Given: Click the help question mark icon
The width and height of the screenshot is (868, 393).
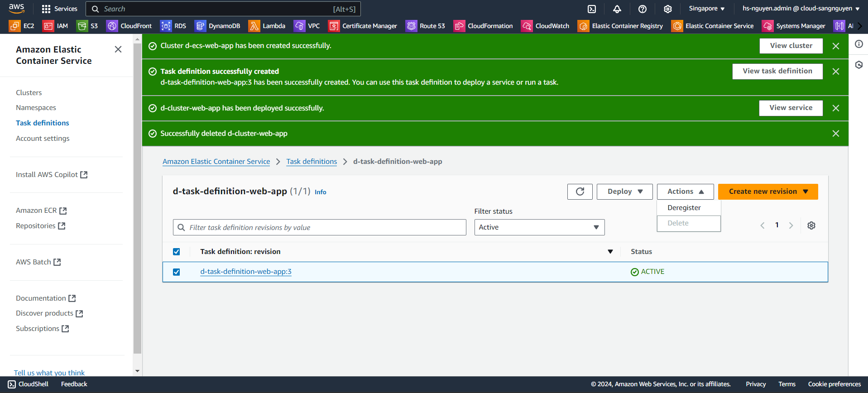Looking at the screenshot, I should 642,9.
